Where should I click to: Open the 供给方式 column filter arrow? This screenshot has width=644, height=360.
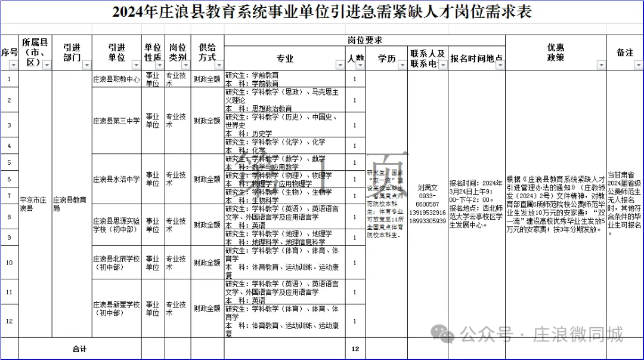[x=219, y=65]
